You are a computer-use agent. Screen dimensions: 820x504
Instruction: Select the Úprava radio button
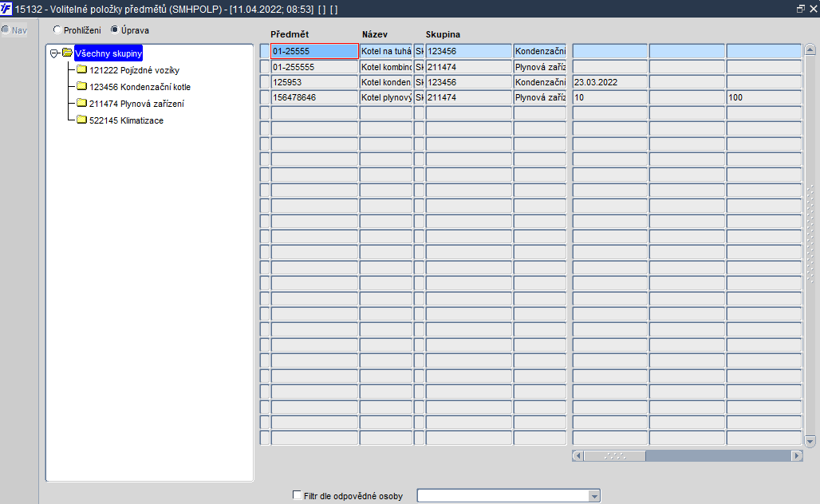115,30
